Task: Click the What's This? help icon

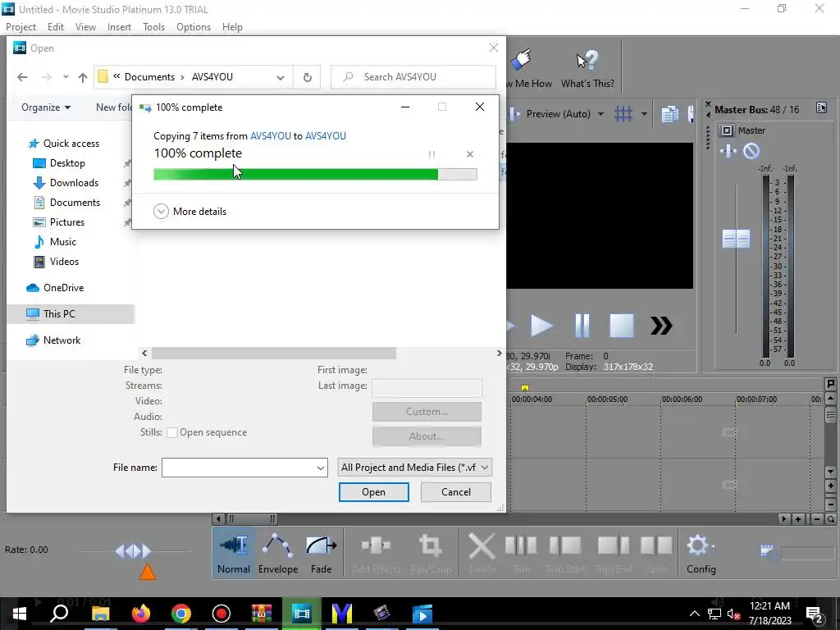Action: tap(587, 69)
